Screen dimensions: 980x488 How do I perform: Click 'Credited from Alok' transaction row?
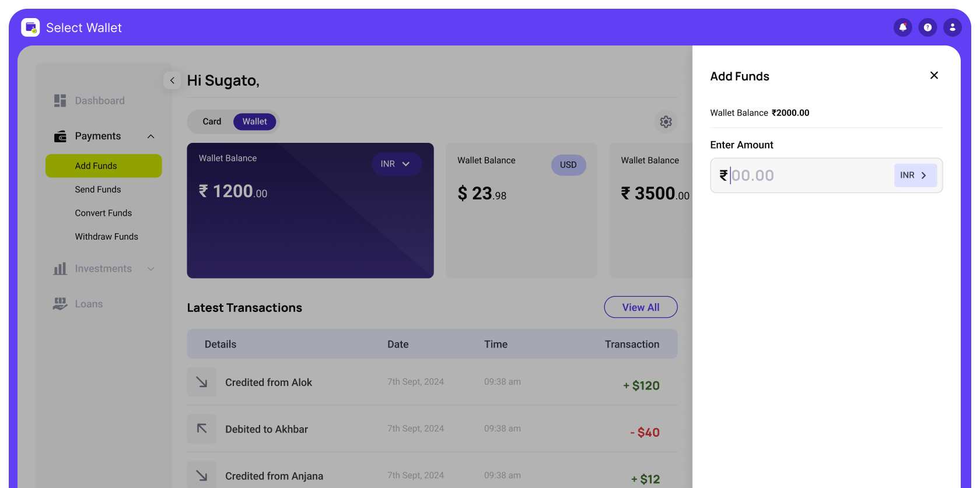click(x=432, y=382)
